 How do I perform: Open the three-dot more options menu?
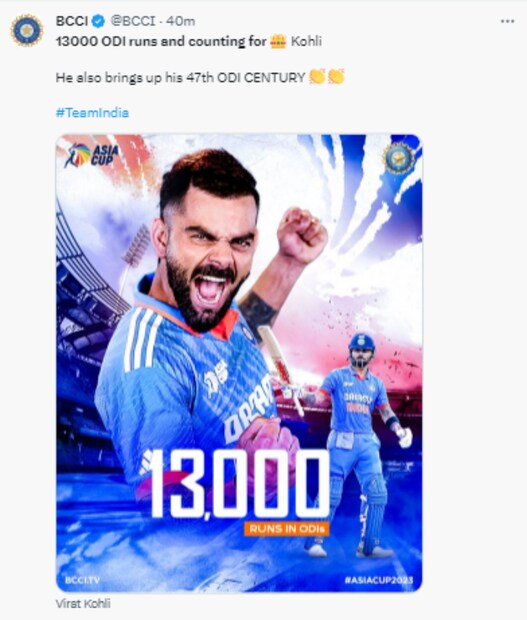coord(507,21)
